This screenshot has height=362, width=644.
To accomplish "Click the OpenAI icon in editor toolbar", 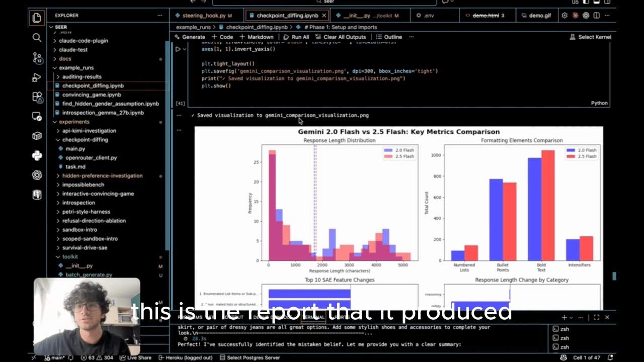I will coord(586,16).
